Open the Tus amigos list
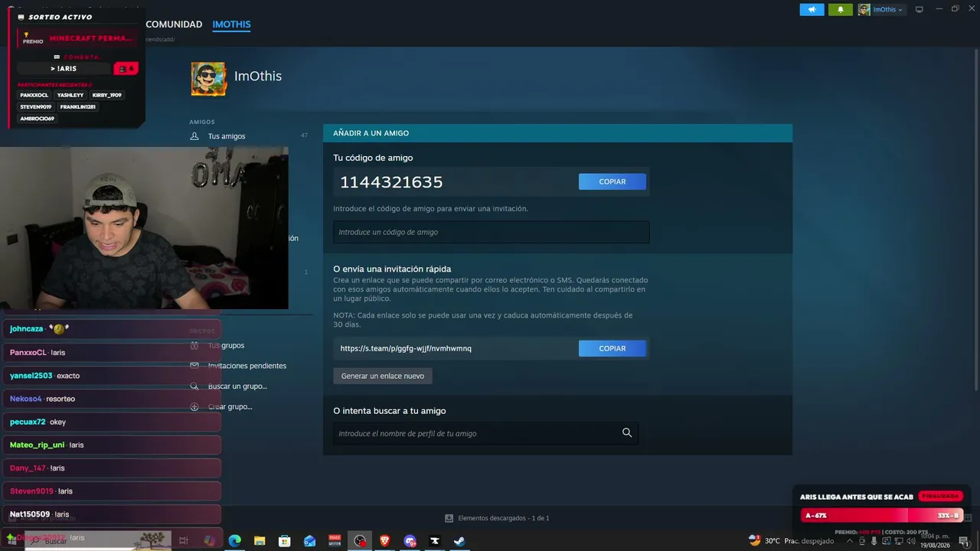 227,136
